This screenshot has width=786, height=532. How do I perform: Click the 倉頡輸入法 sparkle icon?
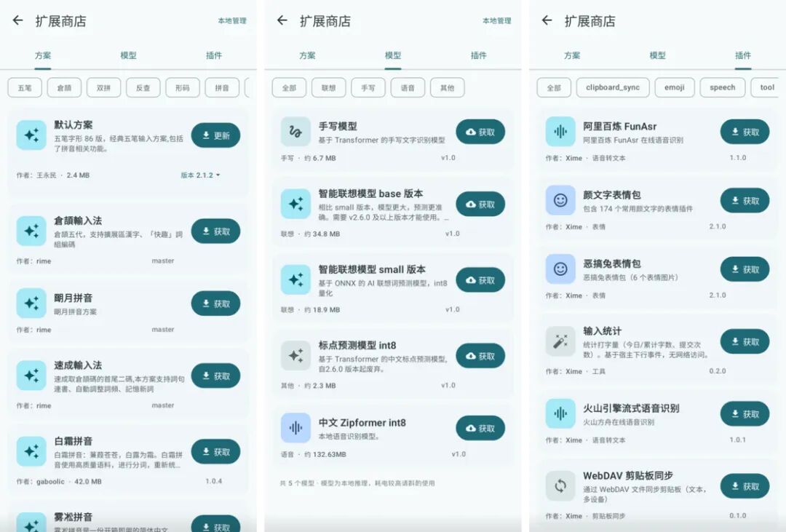coord(31,231)
